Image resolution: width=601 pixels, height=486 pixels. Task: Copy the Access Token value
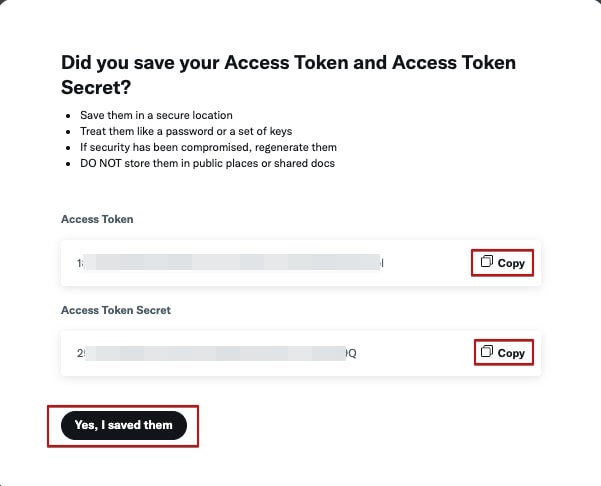tap(502, 263)
